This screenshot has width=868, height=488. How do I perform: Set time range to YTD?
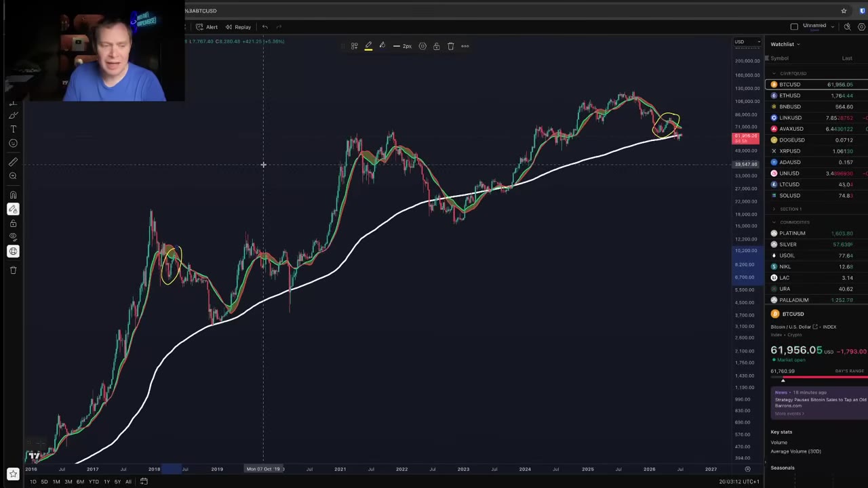[94, 481]
